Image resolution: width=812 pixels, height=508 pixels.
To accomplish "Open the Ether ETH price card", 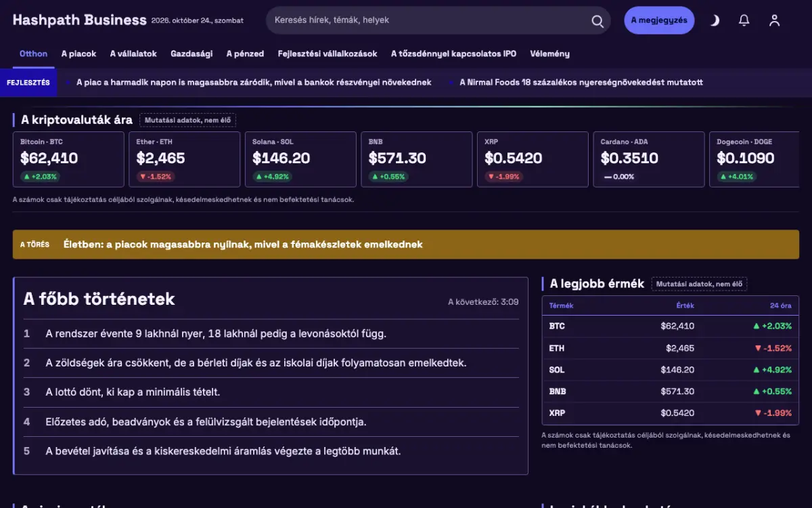I will pos(185,159).
